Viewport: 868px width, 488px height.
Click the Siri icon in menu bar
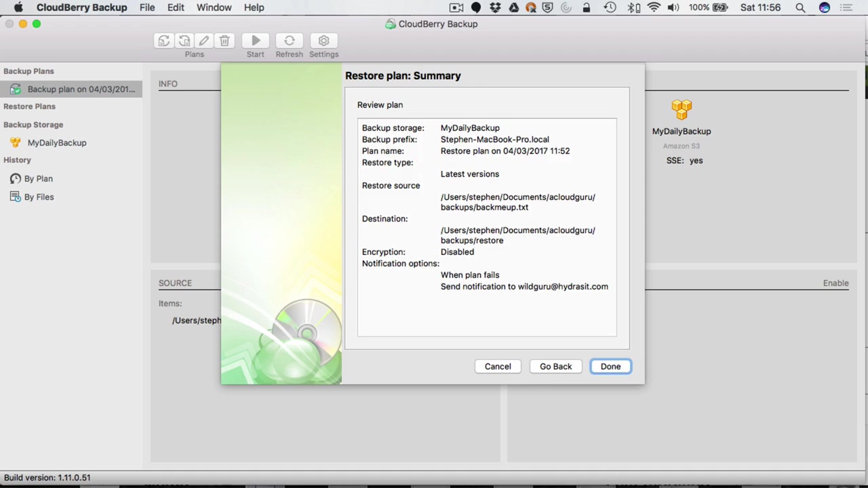825,7
